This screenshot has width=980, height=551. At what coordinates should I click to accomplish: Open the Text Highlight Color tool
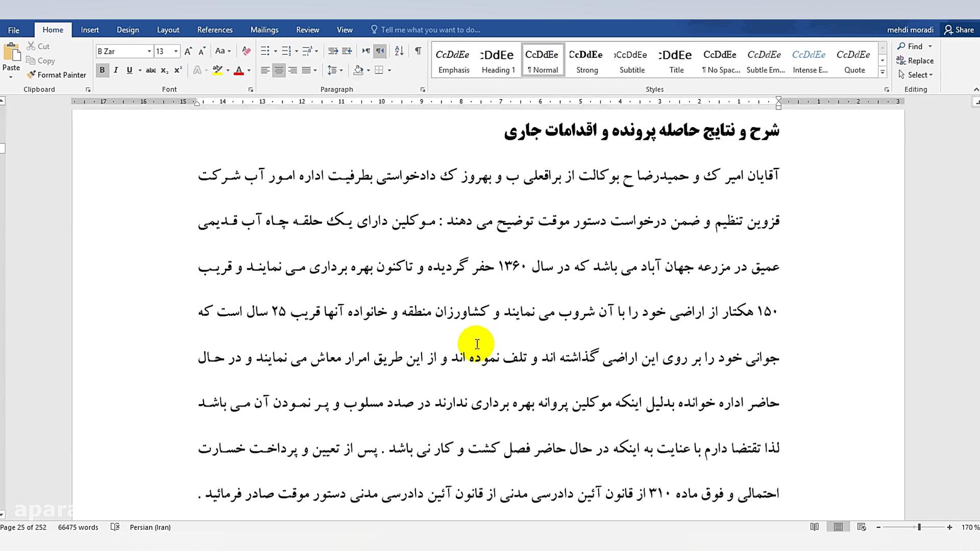click(217, 70)
